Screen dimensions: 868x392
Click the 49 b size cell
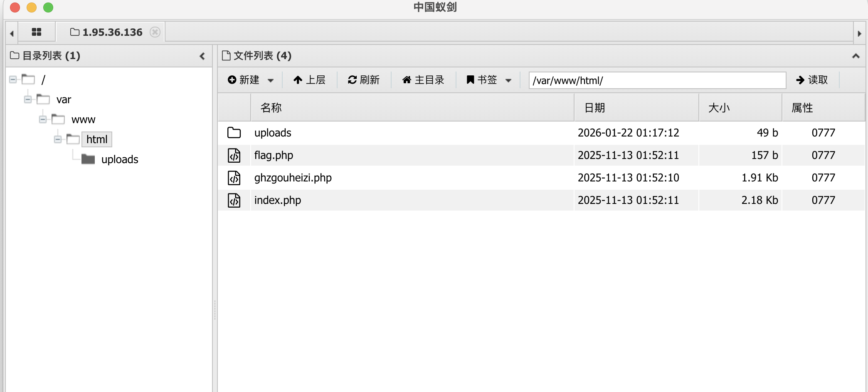click(x=767, y=133)
